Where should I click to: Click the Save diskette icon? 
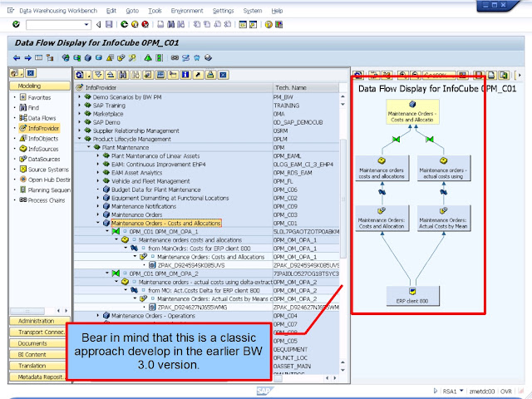[109, 24]
